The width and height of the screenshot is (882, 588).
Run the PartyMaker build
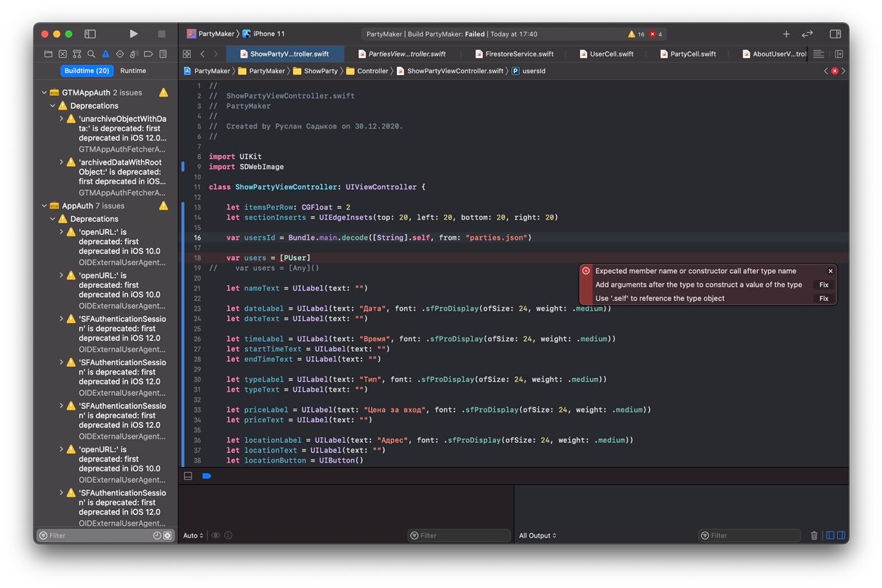pyautogui.click(x=134, y=34)
